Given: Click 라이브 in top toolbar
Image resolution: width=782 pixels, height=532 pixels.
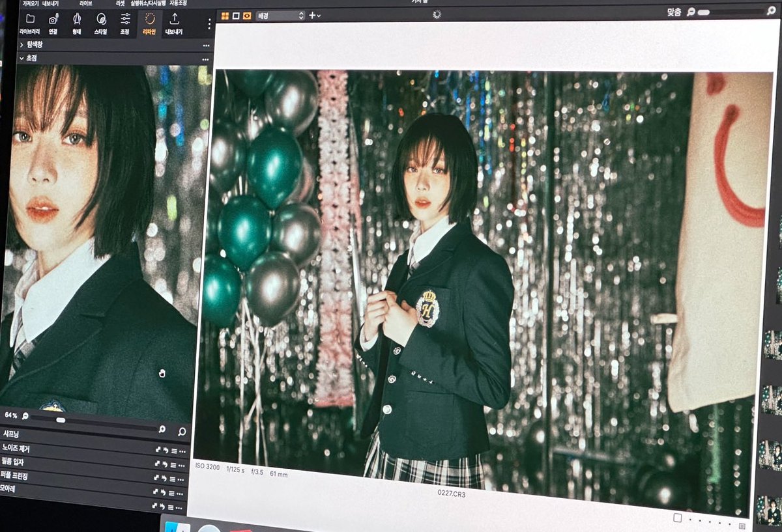Looking at the screenshot, I should pyautogui.click(x=85, y=3).
